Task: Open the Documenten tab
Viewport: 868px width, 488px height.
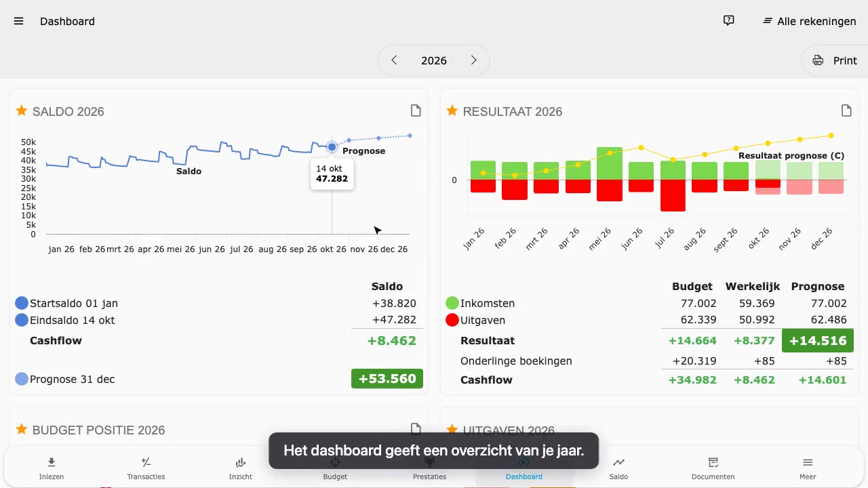Action: [713, 468]
